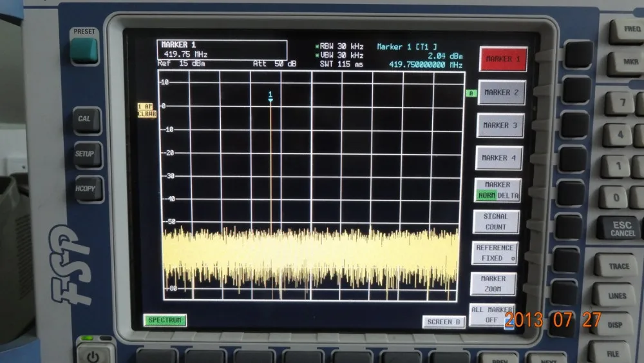The width and height of the screenshot is (644, 363).
Task: Expand the REFERENCE FIXED submenu
Action: (x=495, y=253)
